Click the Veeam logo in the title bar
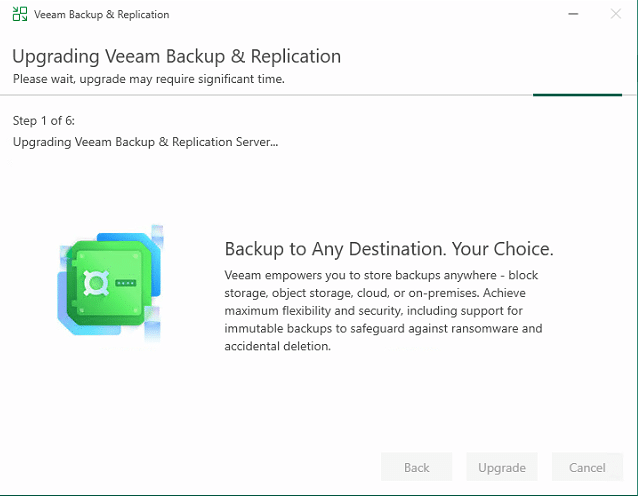This screenshot has height=496, width=638. pos(18,15)
